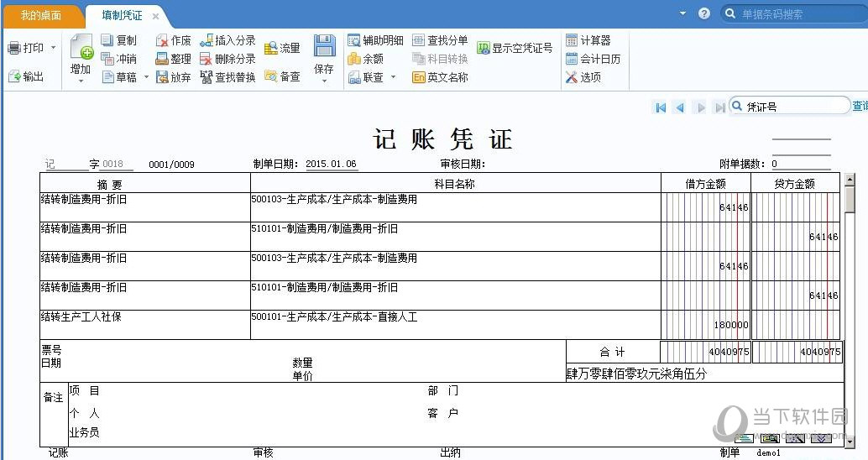Click the 制单日期 value 2015.01.06

click(331, 164)
